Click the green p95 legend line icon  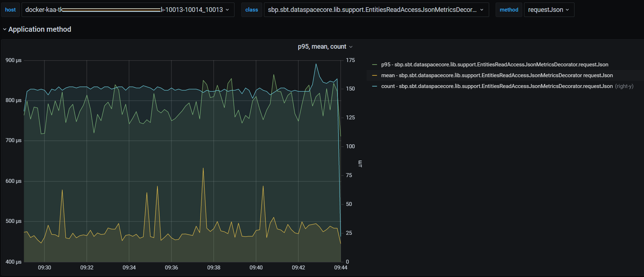(x=375, y=65)
